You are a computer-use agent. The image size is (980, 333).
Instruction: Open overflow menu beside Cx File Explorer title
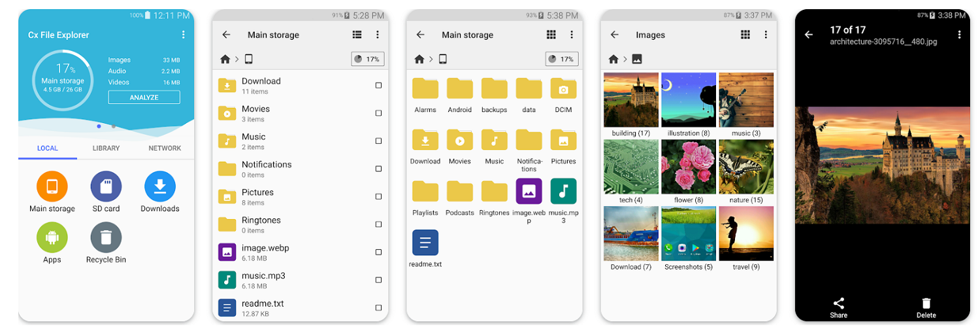click(183, 35)
